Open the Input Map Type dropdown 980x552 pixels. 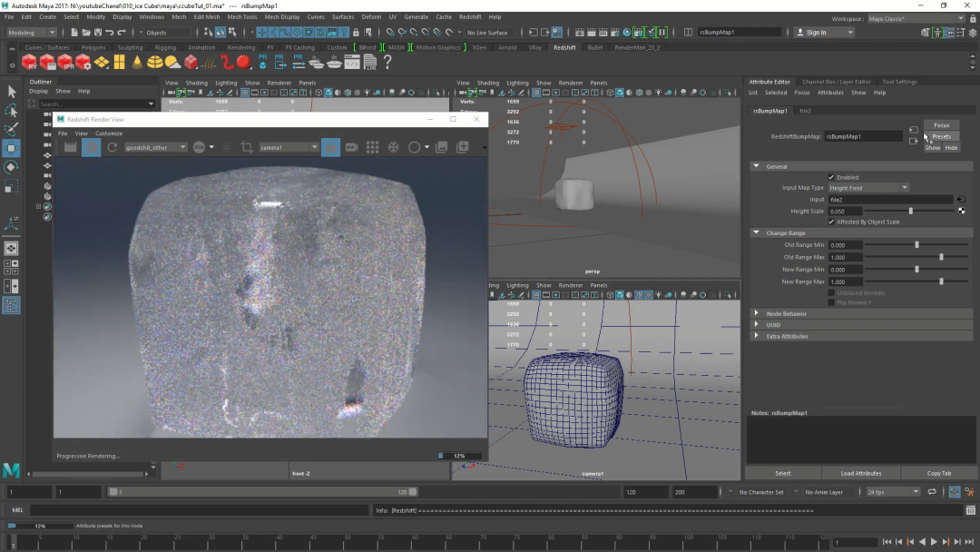pyautogui.click(x=867, y=188)
